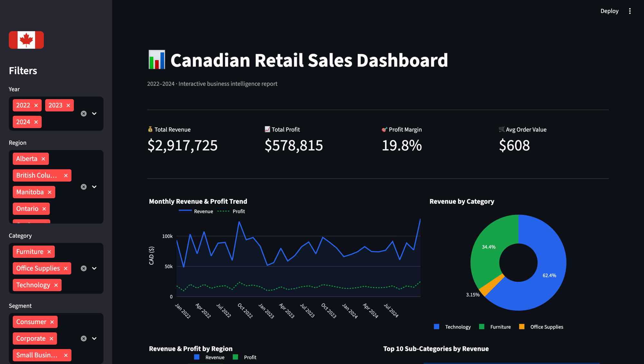Open the three-dot app menu
The image size is (644, 364).
(x=630, y=11)
